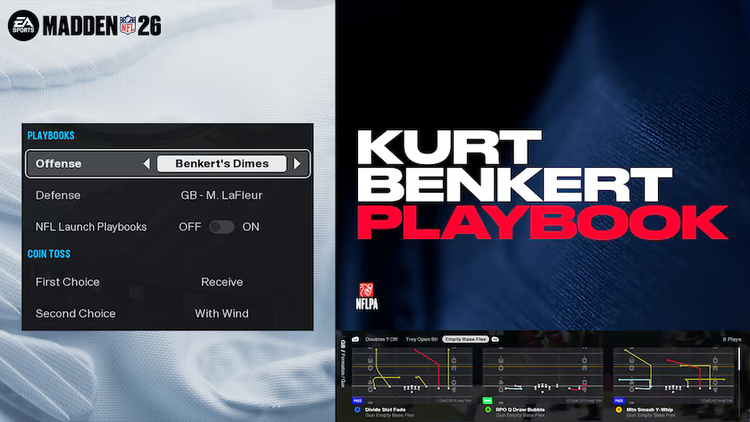Click the left bumper icon before formation tabs

click(x=355, y=339)
